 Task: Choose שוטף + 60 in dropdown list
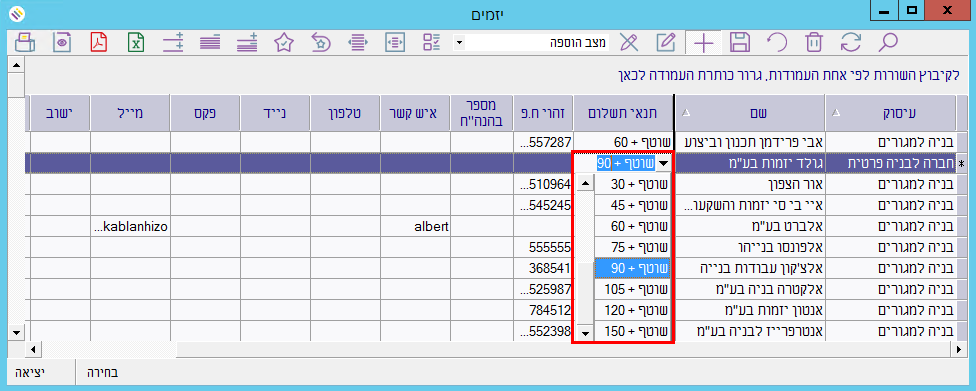pyautogui.click(x=633, y=227)
